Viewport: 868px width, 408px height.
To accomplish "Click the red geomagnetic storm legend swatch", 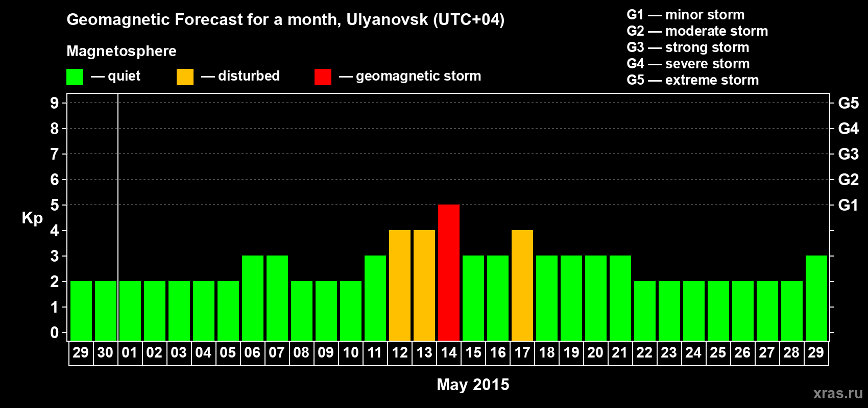I will click(323, 77).
